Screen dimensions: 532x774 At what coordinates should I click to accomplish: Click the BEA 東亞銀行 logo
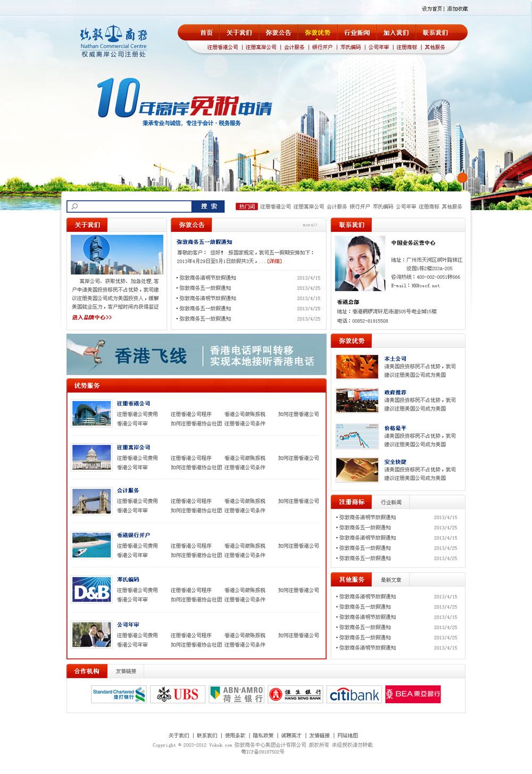coord(413,694)
